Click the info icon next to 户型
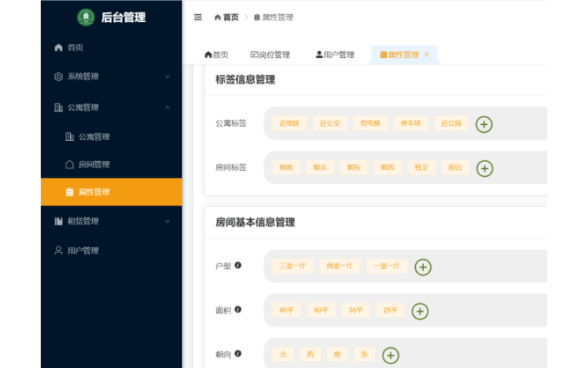 pyautogui.click(x=238, y=265)
